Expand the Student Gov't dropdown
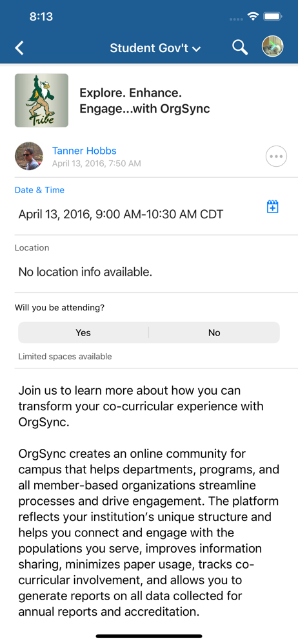The width and height of the screenshot is (298, 644). [x=155, y=48]
